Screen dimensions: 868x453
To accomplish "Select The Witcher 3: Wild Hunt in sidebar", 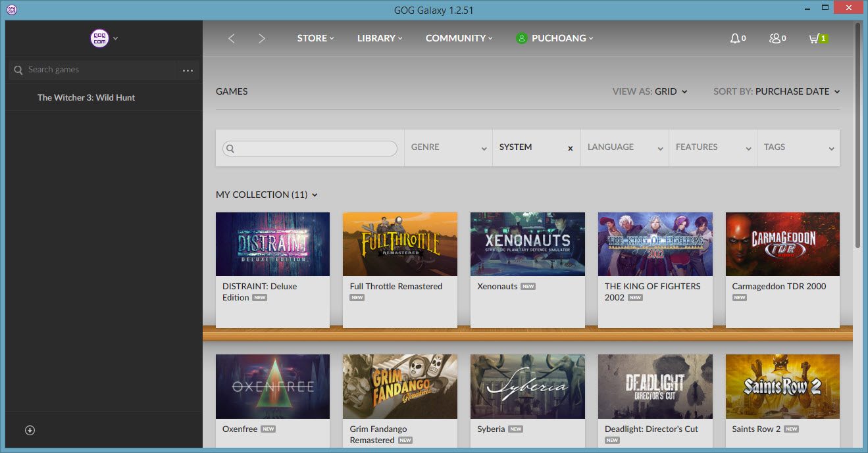I will (86, 97).
